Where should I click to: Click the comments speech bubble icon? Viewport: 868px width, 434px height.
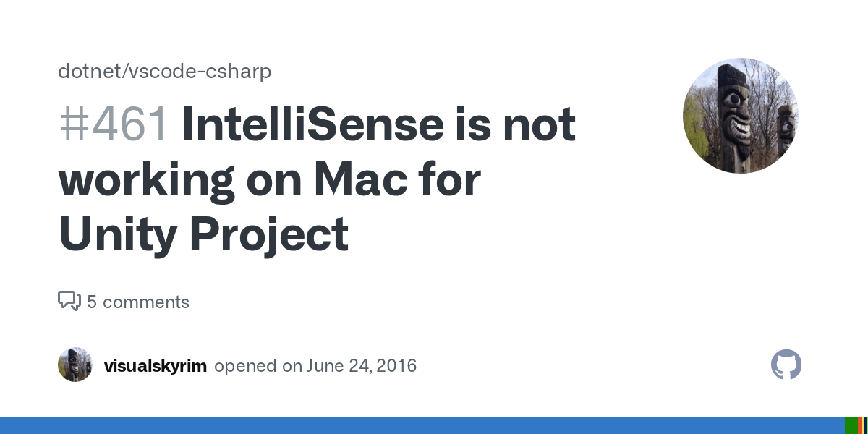69,301
